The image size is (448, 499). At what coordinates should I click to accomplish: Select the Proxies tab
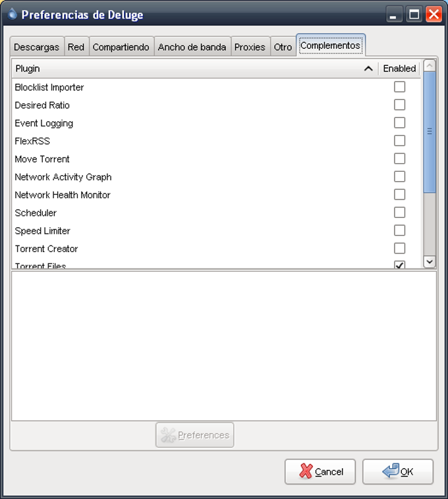tap(250, 47)
